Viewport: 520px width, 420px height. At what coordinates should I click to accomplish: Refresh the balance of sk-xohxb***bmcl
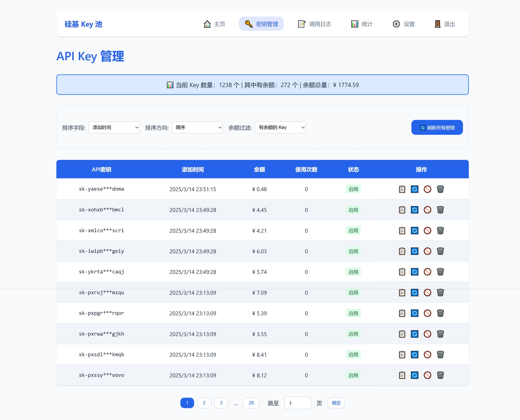click(415, 210)
